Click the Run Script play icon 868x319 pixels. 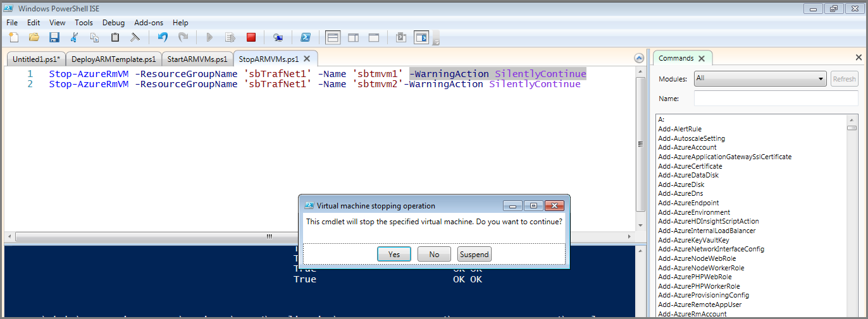tap(210, 37)
